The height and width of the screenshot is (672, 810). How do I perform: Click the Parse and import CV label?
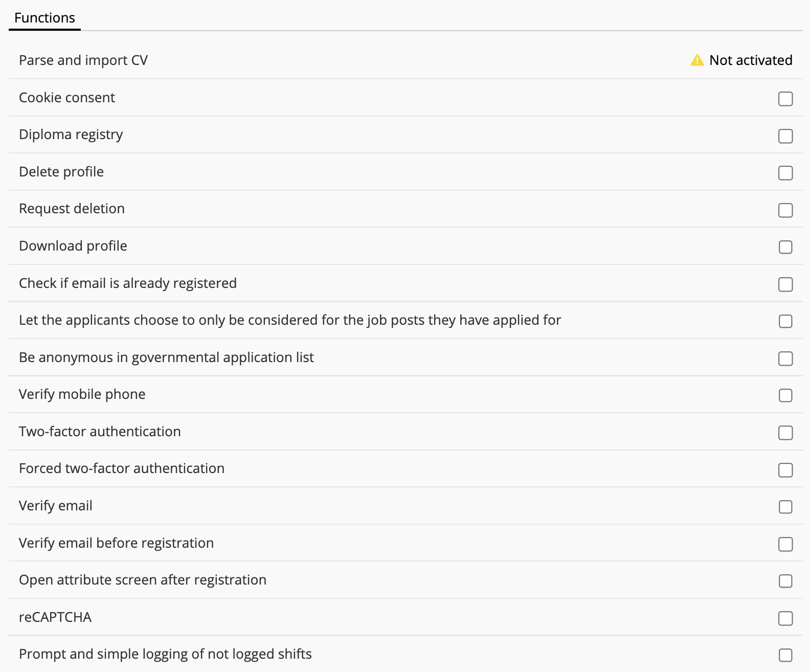(x=83, y=60)
